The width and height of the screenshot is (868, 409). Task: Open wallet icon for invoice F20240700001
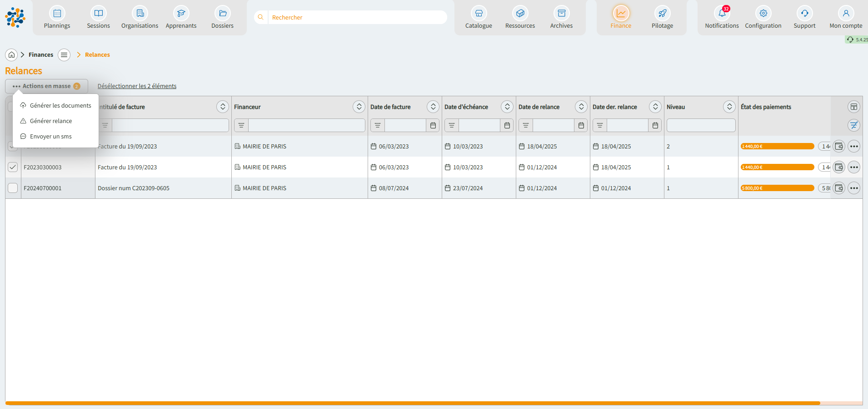(x=838, y=188)
